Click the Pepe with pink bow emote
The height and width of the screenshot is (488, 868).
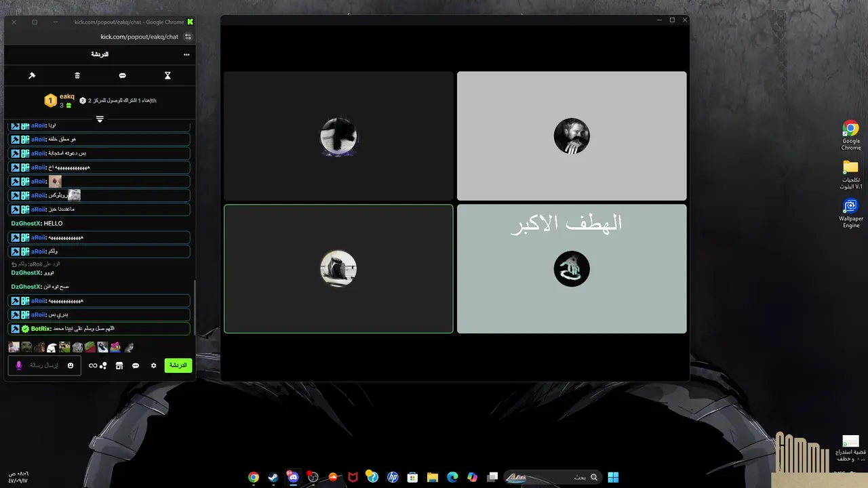coord(115,347)
